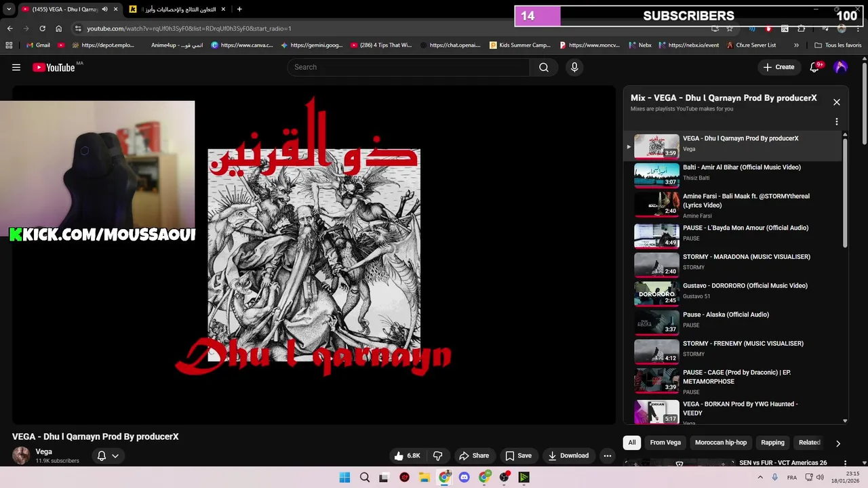Open the tab search dropdown arrow
868x488 pixels.
click(x=9, y=9)
